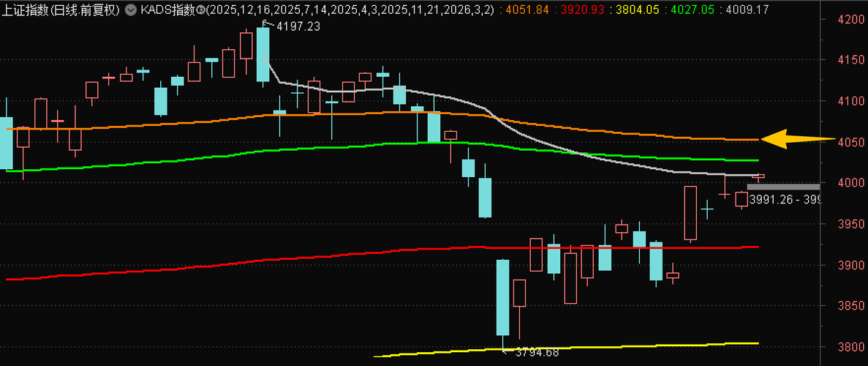Viewport: 868px width, 366px height.
Task: Click the 上证指数(日线.前复权) chart title
Action: pos(61,10)
